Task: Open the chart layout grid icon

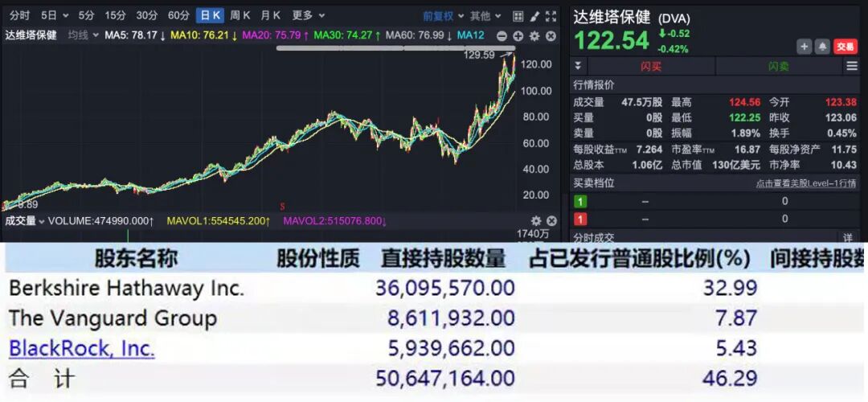Action: 518,16
